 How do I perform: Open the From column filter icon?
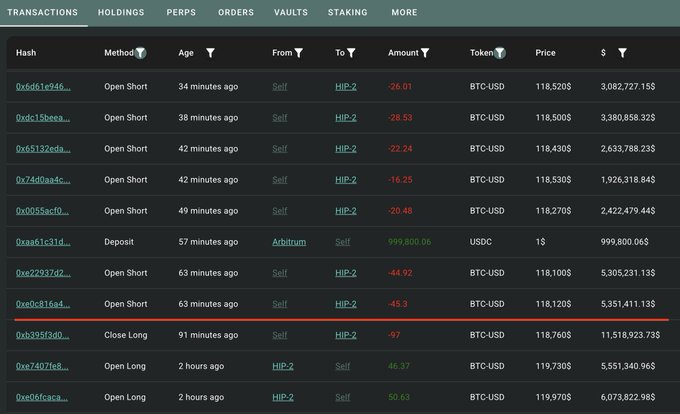pos(299,53)
